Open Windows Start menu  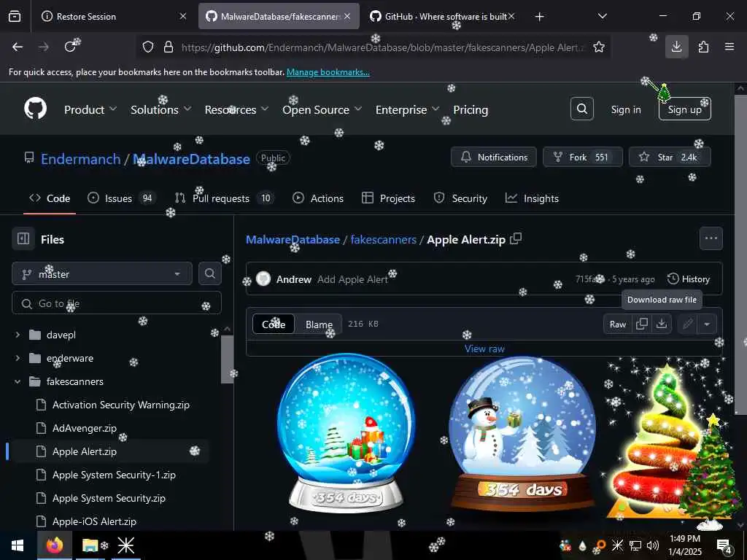coord(18,545)
